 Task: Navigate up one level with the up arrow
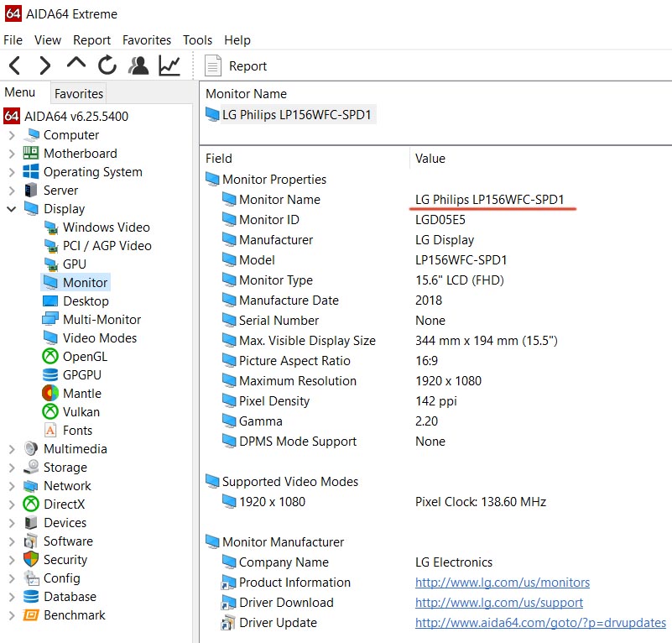point(76,64)
